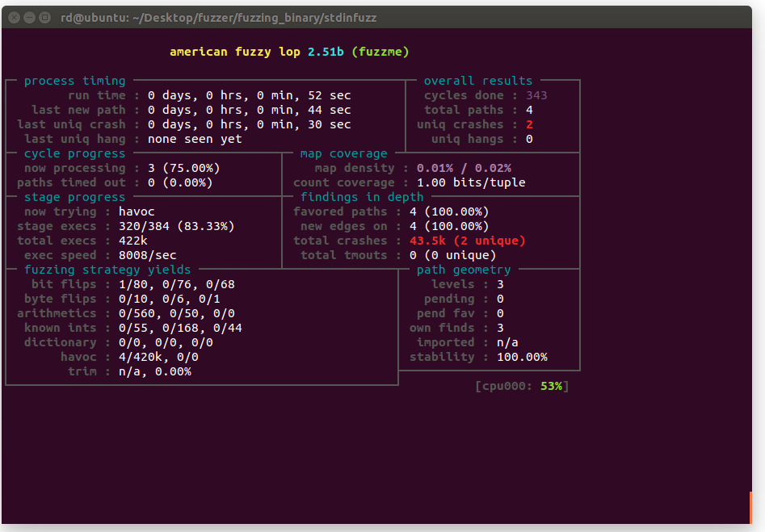Click the 'map coverage' section header
Screen dimensions: 765x532
(343, 153)
